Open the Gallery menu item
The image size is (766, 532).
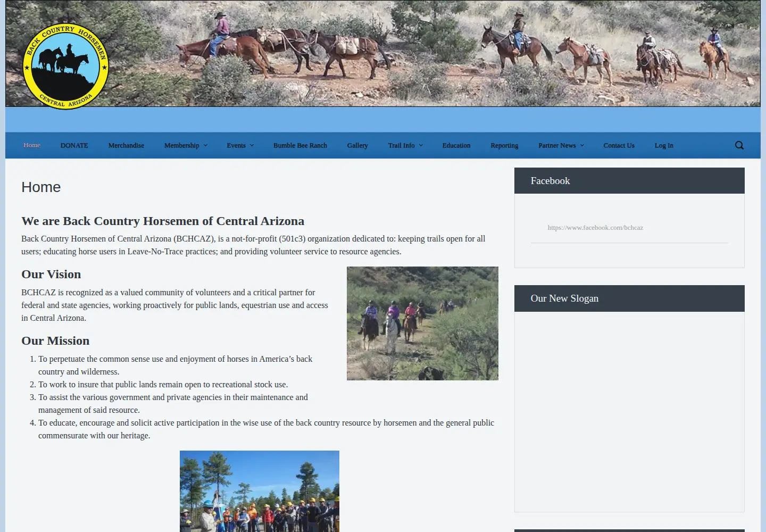pyautogui.click(x=357, y=145)
